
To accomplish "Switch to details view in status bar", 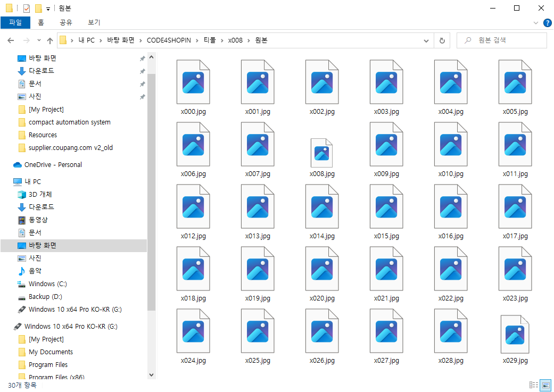I will pyautogui.click(x=533, y=385).
